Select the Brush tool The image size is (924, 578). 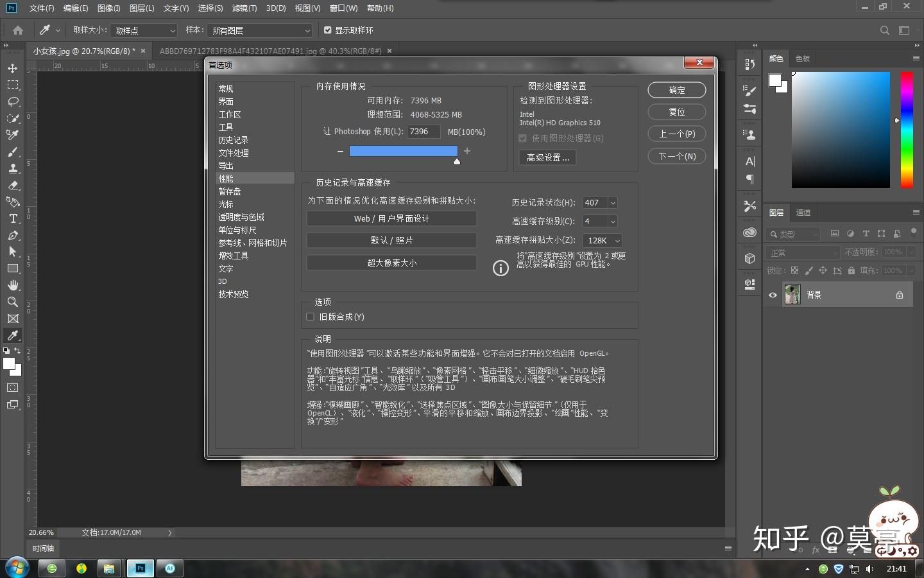(x=13, y=152)
